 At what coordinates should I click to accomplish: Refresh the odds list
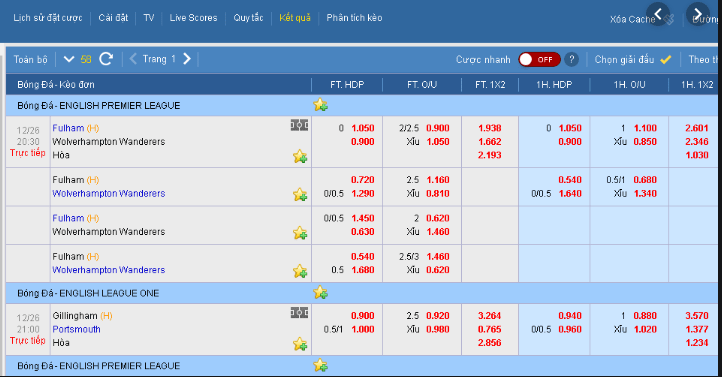tap(106, 59)
